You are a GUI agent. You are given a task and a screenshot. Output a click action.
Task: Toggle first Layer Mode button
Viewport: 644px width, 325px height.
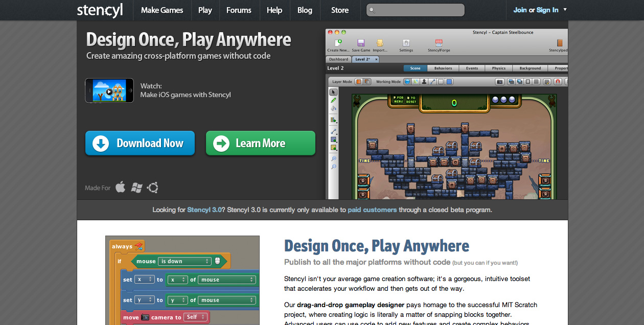(x=359, y=81)
